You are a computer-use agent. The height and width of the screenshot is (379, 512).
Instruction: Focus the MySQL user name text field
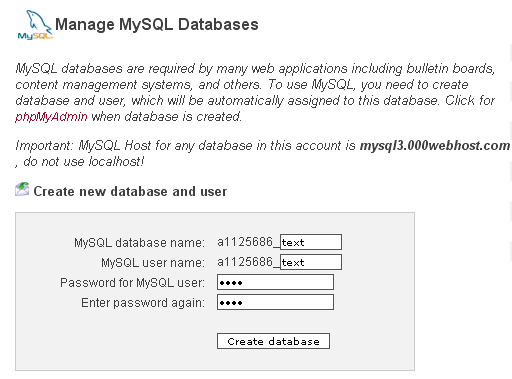(311, 262)
